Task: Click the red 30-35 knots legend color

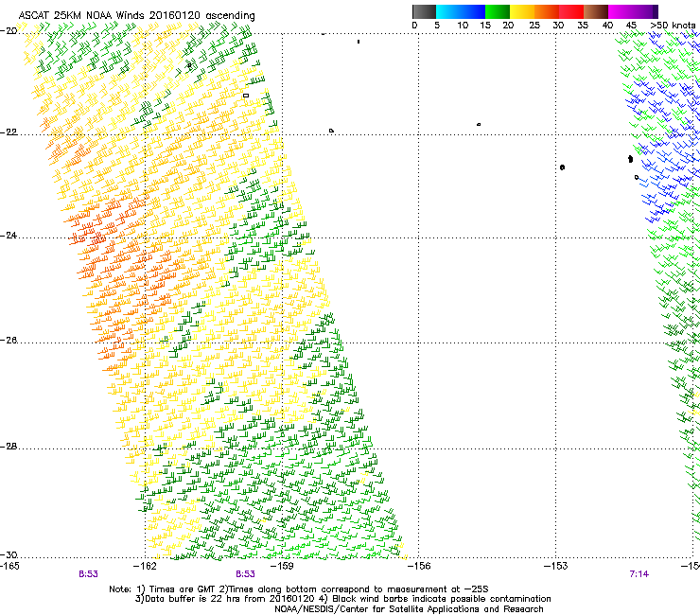Action: coord(571,11)
